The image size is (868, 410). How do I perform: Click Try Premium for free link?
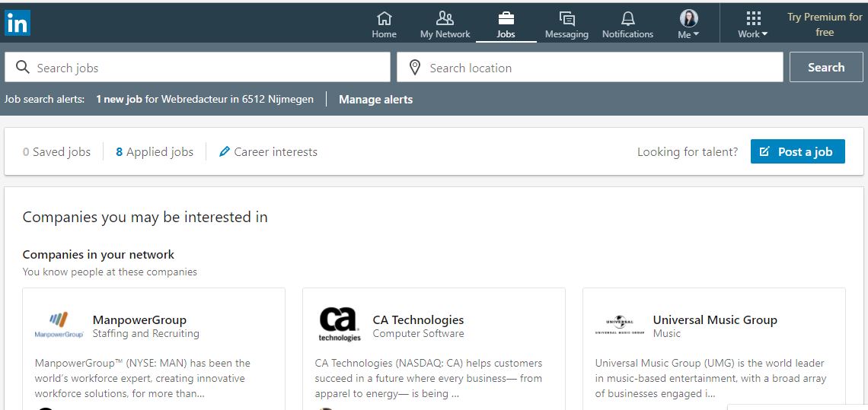coord(825,24)
